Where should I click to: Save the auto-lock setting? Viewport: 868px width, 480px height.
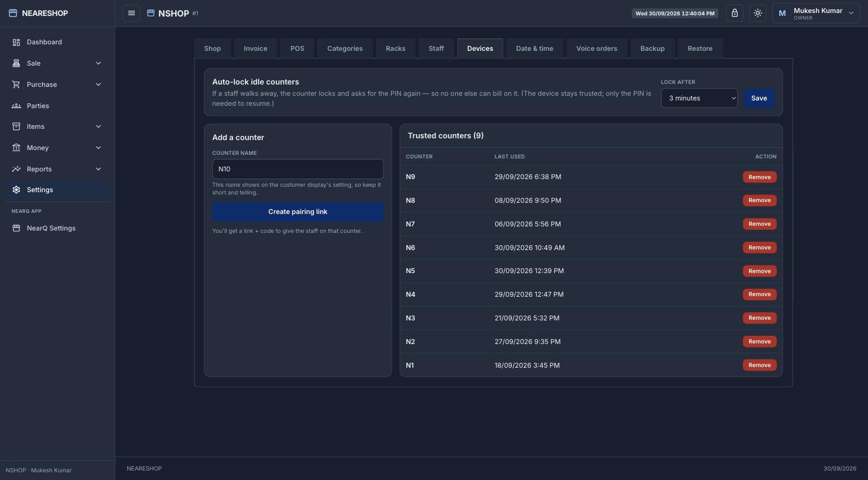tap(759, 98)
